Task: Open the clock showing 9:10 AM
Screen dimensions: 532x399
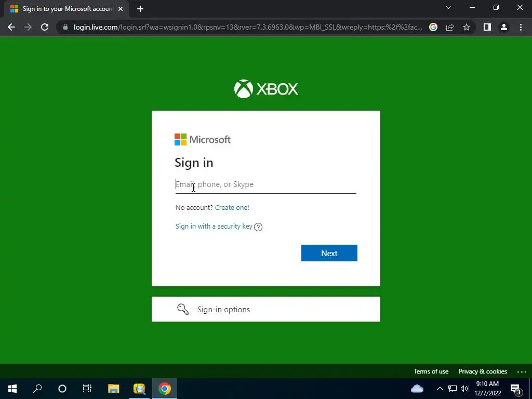Action: click(487, 389)
